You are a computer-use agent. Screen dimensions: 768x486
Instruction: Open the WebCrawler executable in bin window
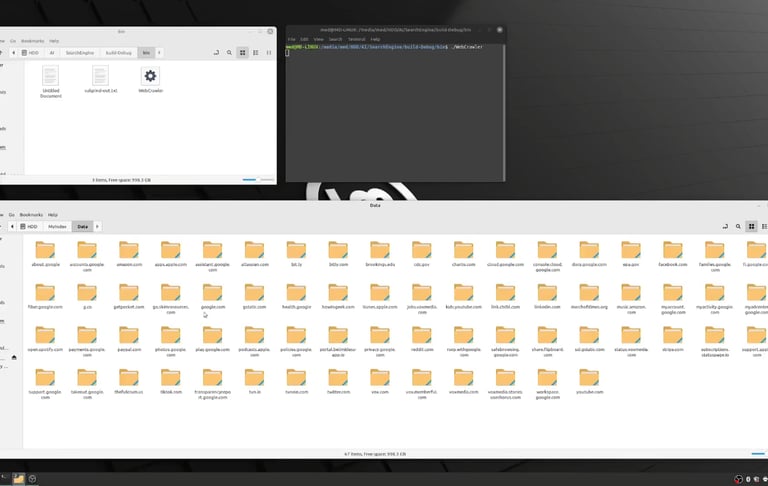[150, 79]
